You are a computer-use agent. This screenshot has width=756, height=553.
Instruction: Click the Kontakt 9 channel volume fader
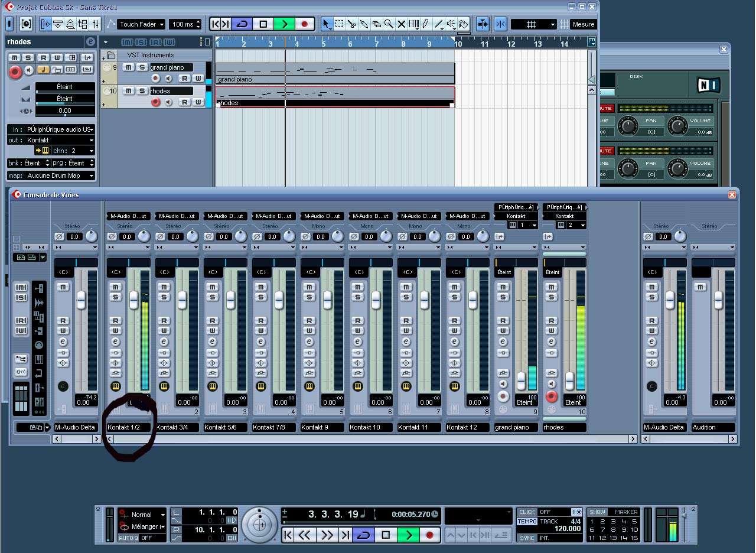(327, 300)
